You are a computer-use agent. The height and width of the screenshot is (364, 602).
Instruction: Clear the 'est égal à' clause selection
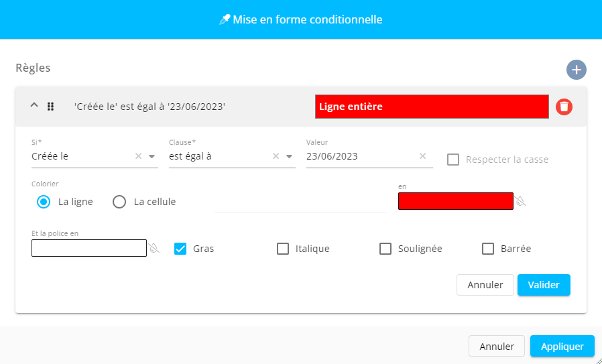point(276,156)
